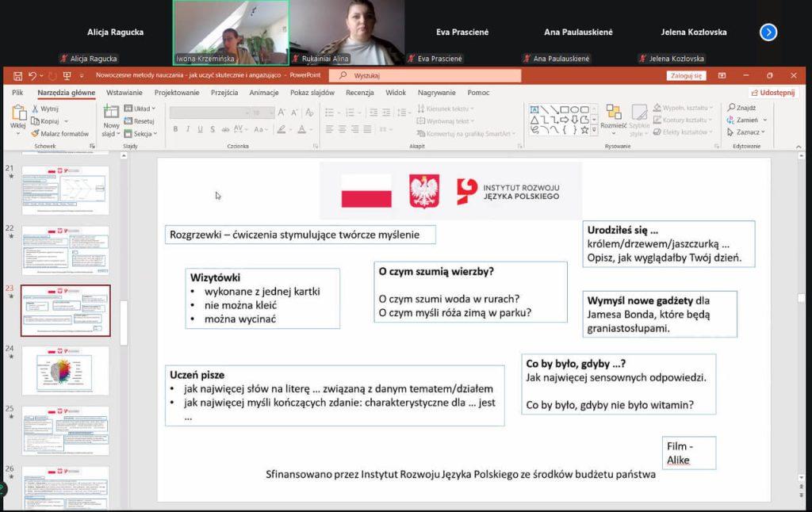Open the Animacje ribbon tab
The width and height of the screenshot is (812, 512).
coord(263,93)
